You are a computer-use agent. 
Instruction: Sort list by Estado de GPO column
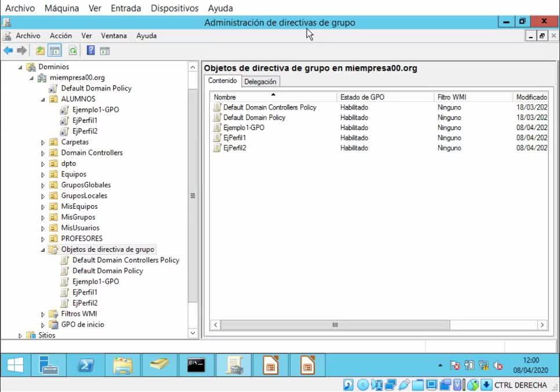pyautogui.click(x=386, y=97)
